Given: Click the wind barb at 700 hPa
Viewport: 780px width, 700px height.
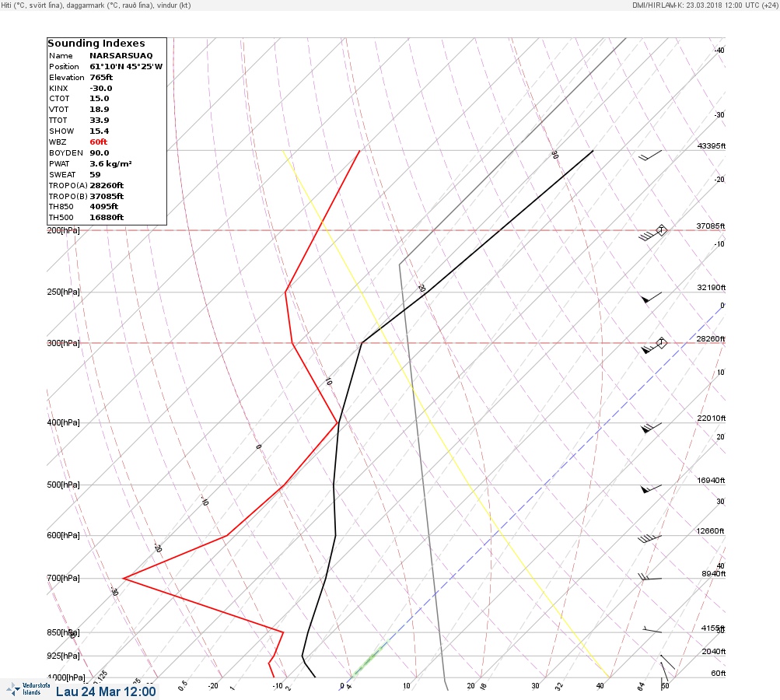Looking at the screenshot, I should [x=649, y=577].
